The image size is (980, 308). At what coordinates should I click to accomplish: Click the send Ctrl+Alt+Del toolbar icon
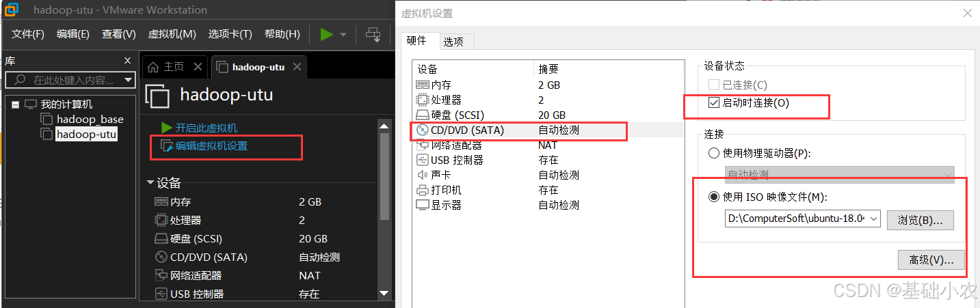pyautogui.click(x=373, y=34)
